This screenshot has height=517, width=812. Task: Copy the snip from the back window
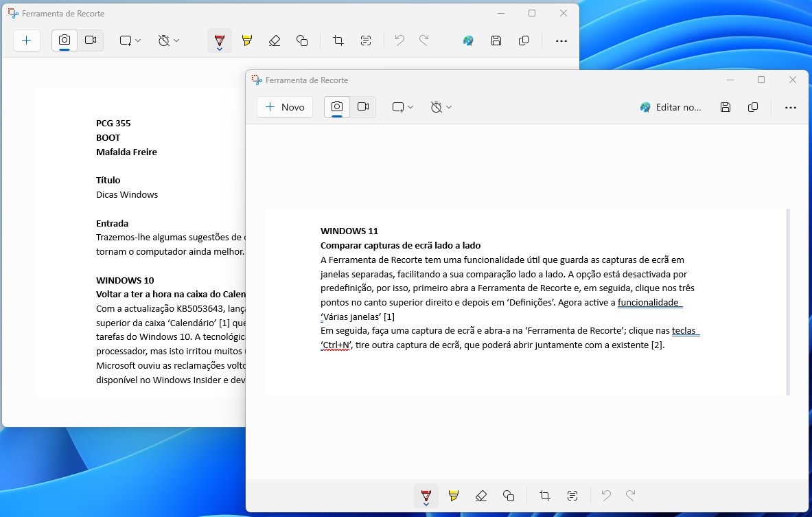524,41
